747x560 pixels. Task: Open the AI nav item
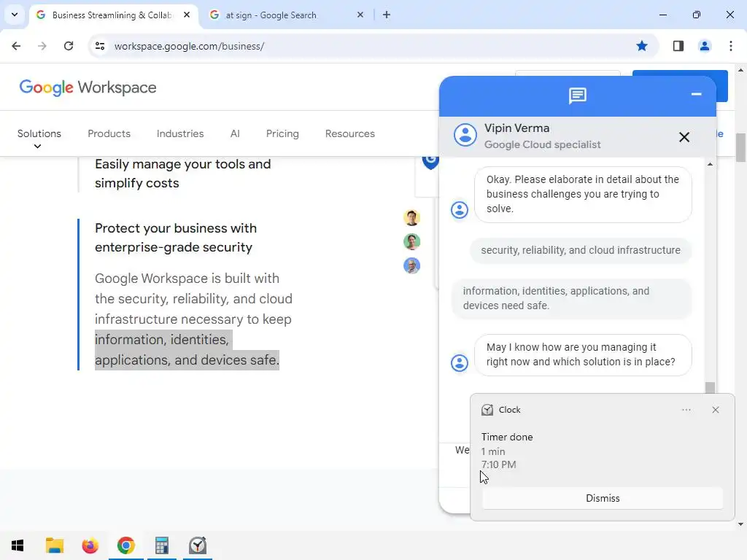[x=235, y=134]
